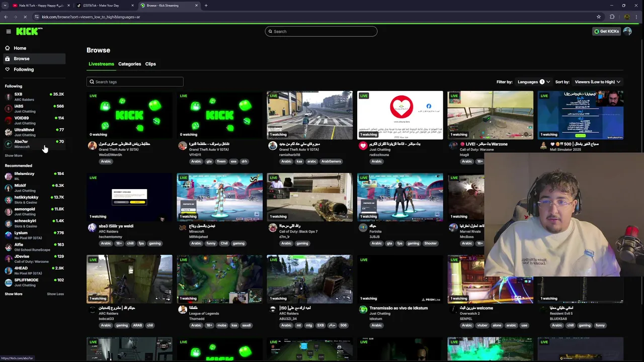Open the Viewers (Low to High) sort dropdown

[598, 82]
